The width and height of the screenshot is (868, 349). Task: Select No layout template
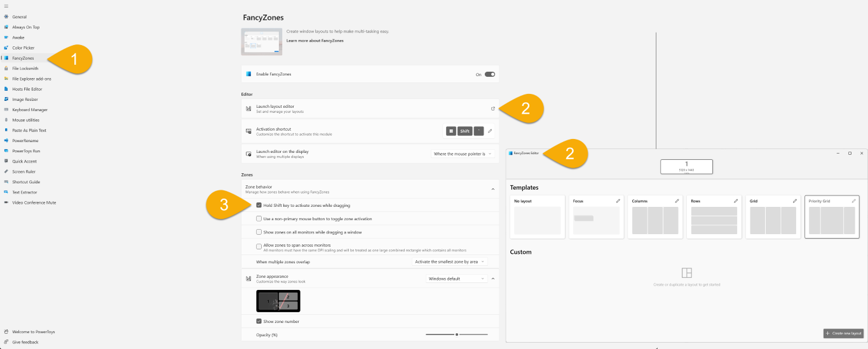pyautogui.click(x=538, y=217)
